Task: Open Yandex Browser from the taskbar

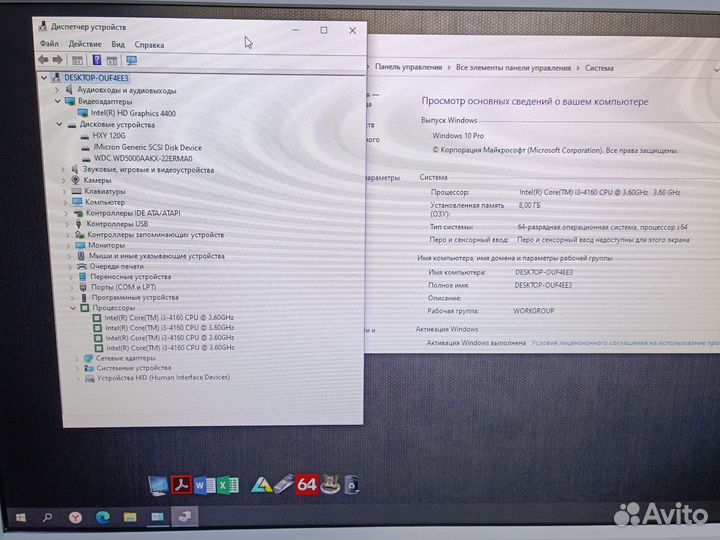Action: [75, 517]
